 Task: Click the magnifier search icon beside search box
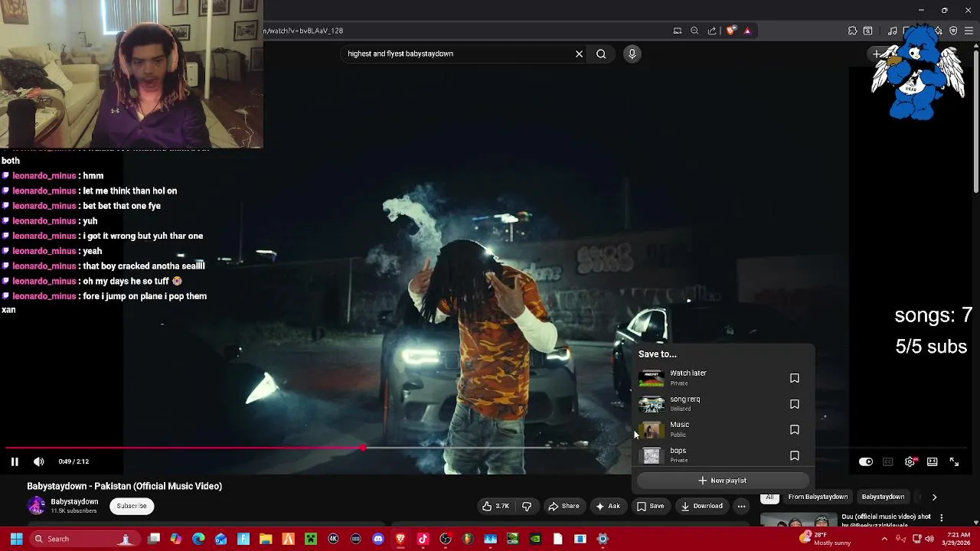click(x=601, y=54)
